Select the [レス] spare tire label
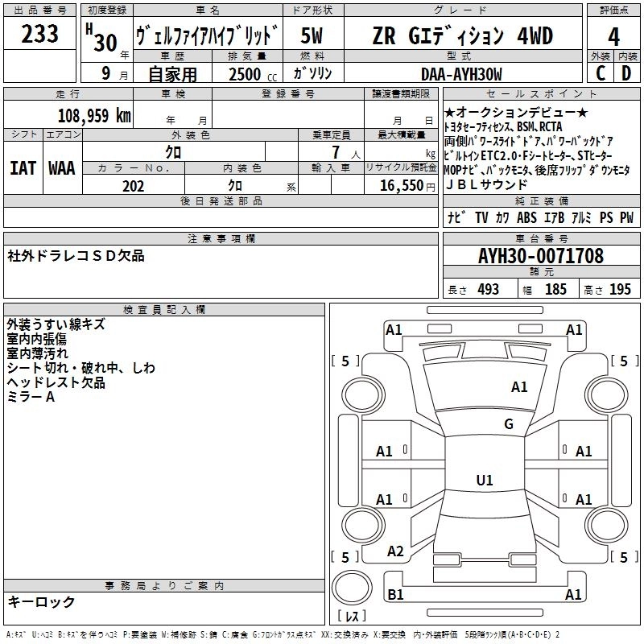 352,616
